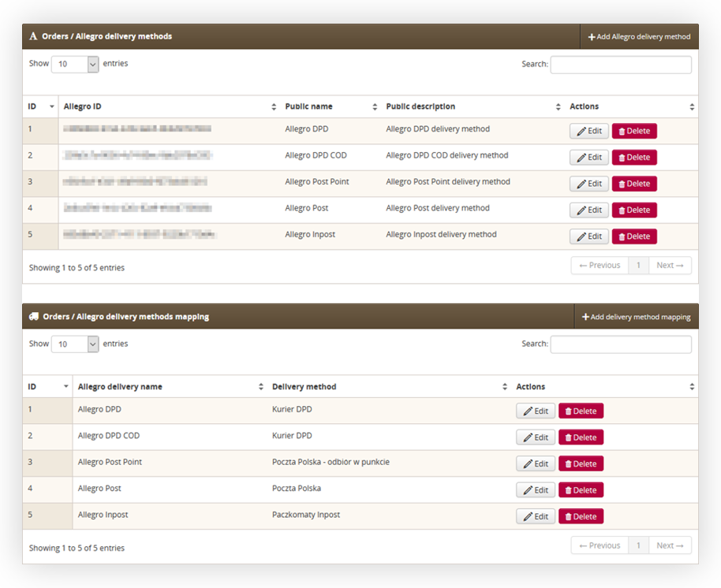
Task: Sort by Public description column arrows
Action: pyautogui.click(x=558, y=107)
